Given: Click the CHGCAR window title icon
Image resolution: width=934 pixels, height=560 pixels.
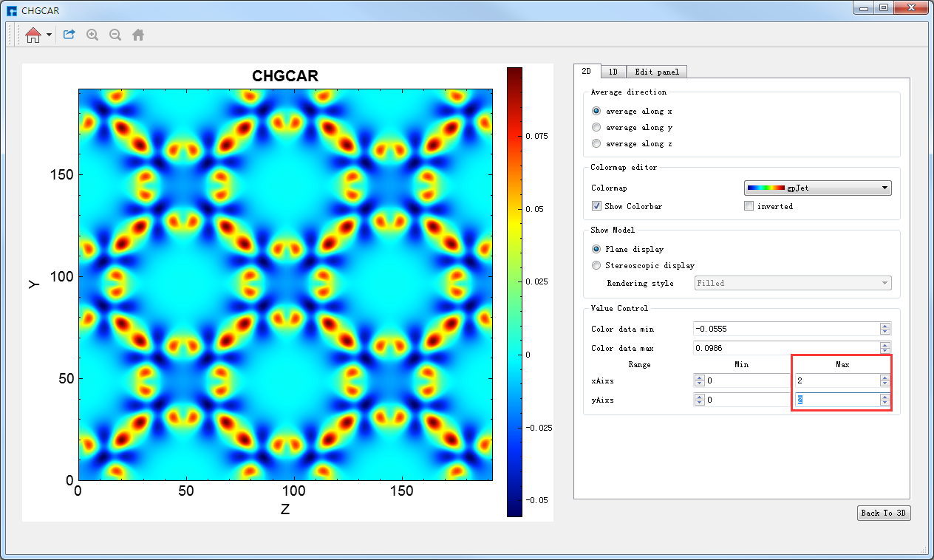Looking at the screenshot, I should point(12,10).
